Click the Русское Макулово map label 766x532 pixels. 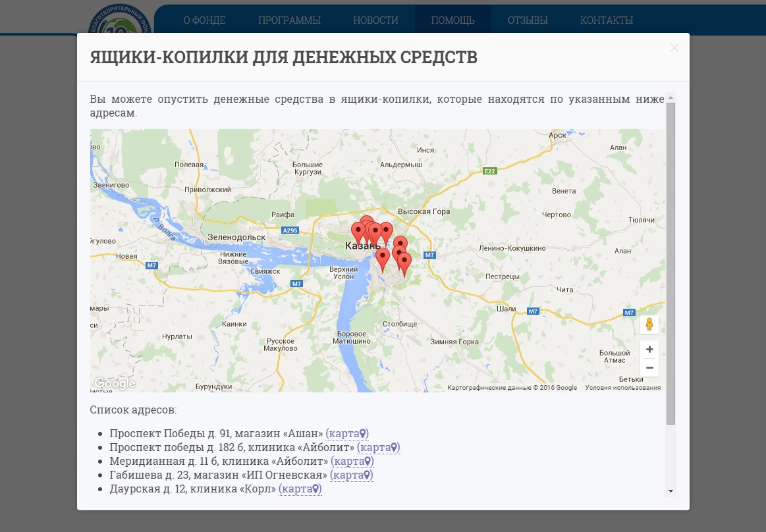tap(281, 345)
